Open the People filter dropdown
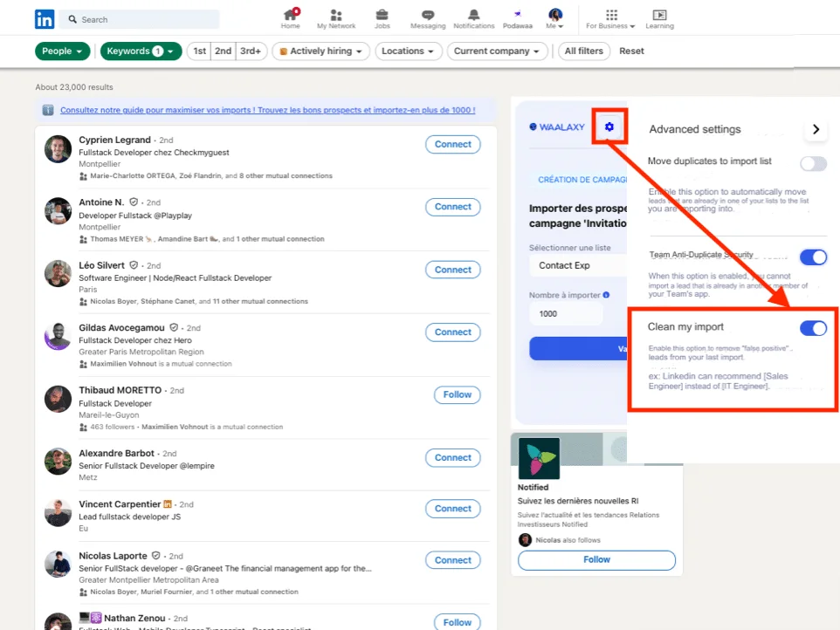840x630 pixels. click(x=62, y=51)
